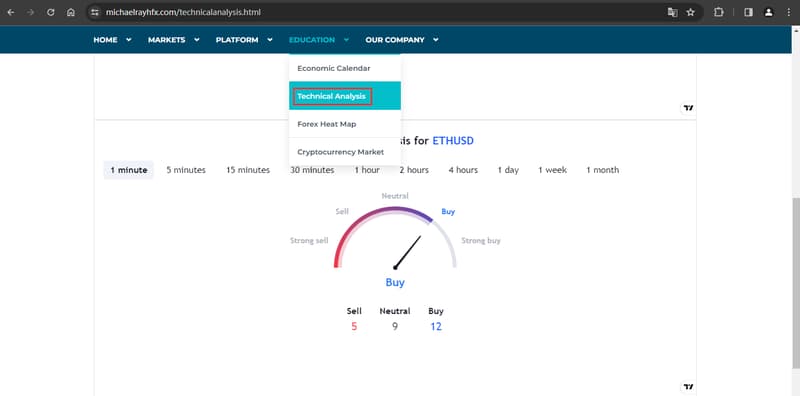
Task: Click the Buy count value 12
Action: pyautogui.click(x=436, y=327)
